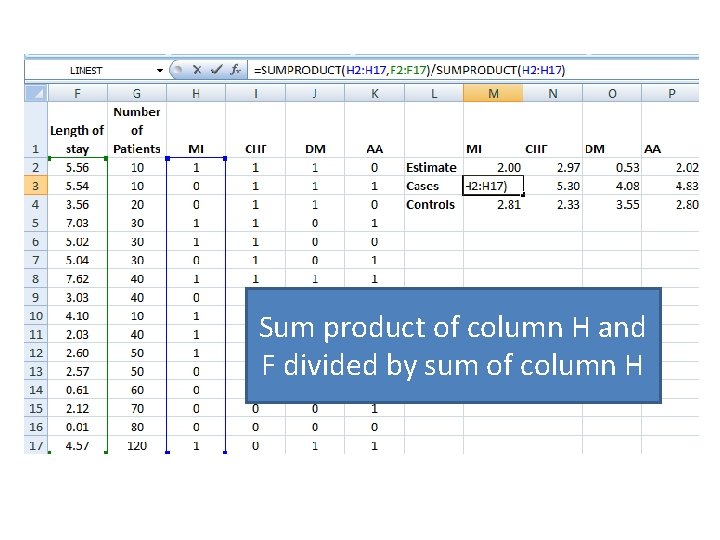The height and width of the screenshot is (540, 720).
Task: Select the highlighted column M header
Action: [493, 93]
